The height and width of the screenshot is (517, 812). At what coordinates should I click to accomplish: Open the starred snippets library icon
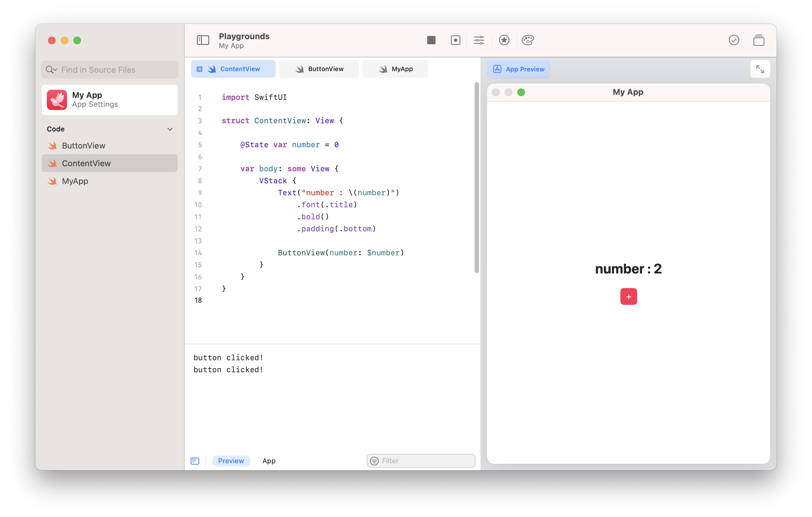(504, 40)
